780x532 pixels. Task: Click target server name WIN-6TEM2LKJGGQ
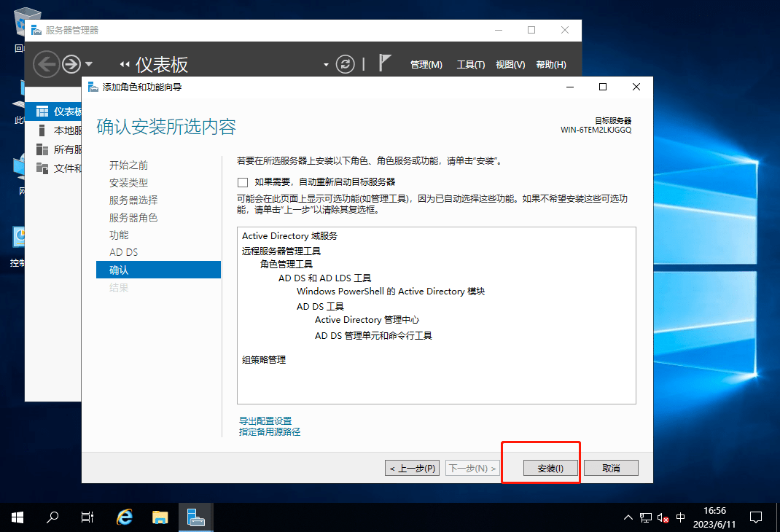pos(596,130)
